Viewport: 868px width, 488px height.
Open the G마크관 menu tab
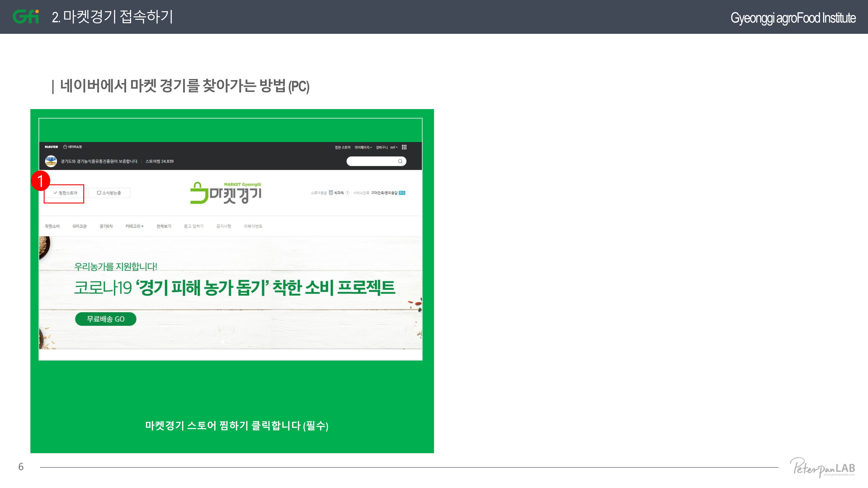click(79, 226)
